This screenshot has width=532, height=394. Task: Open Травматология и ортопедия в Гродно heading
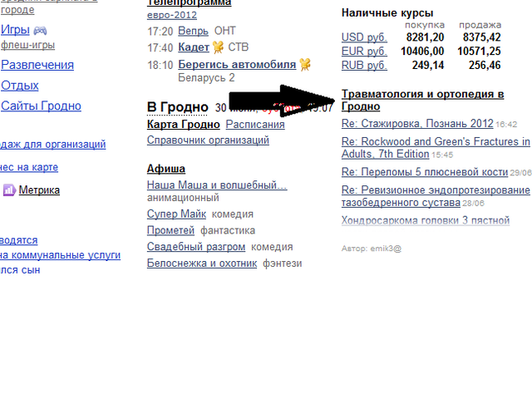click(422, 100)
